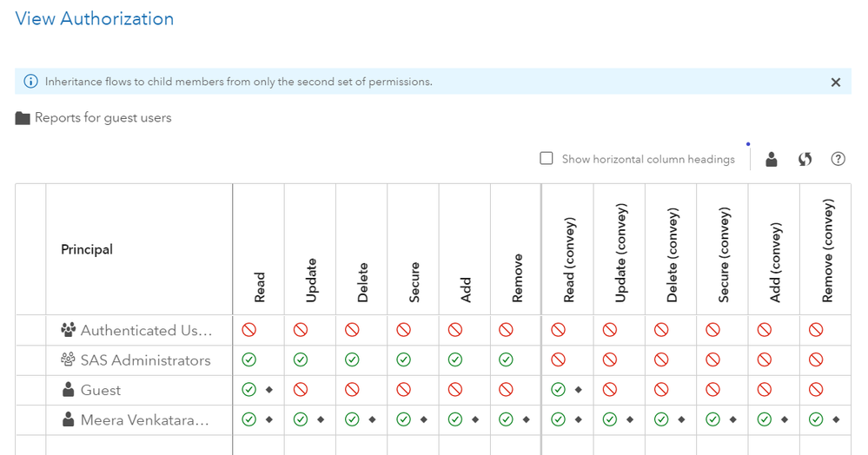
Task: Enable Show horizontal column headings checkbox
Action: tap(547, 158)
